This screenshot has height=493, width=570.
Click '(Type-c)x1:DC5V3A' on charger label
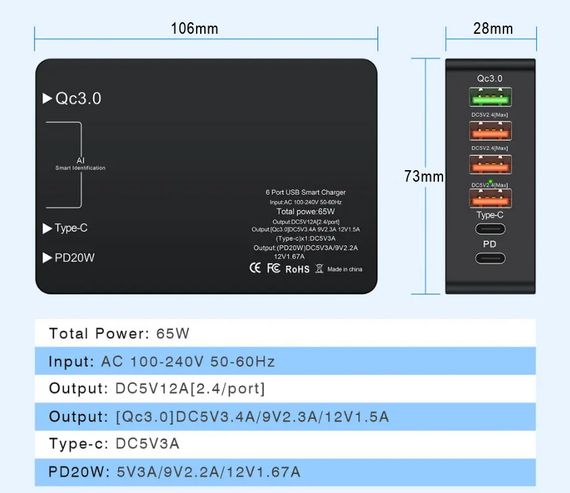click(x=305, y=239)
